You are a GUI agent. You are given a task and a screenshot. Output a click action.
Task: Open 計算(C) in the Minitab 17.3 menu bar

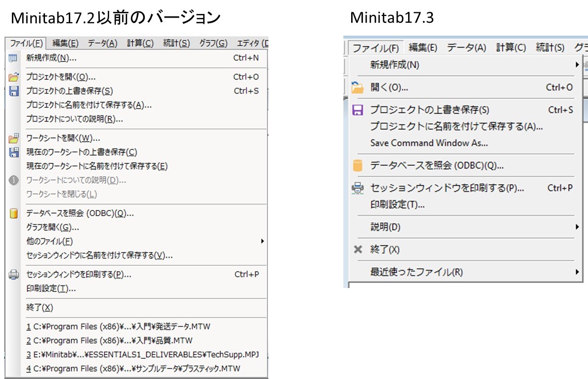511,48
